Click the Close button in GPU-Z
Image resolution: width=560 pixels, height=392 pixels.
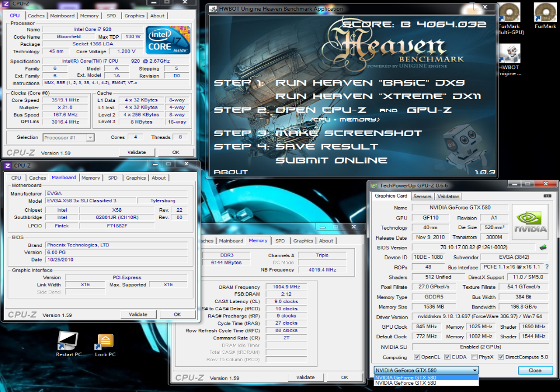point(535,370)
